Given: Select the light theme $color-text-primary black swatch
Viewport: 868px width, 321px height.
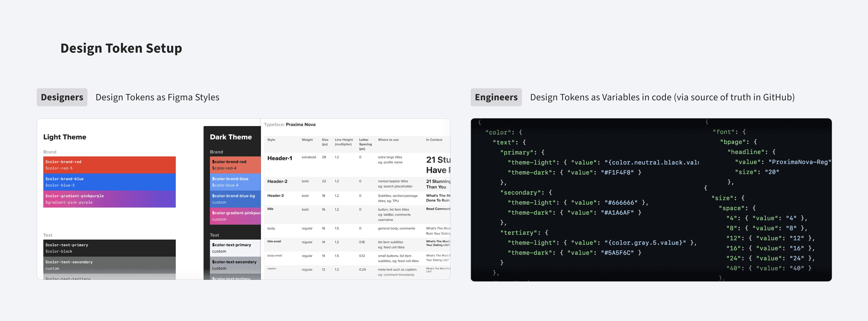Looking at the screenshot, I should (109, 248).
